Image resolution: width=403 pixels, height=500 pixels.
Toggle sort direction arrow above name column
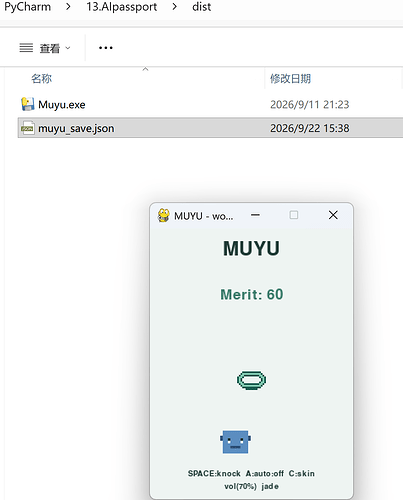tap(145, 69)
